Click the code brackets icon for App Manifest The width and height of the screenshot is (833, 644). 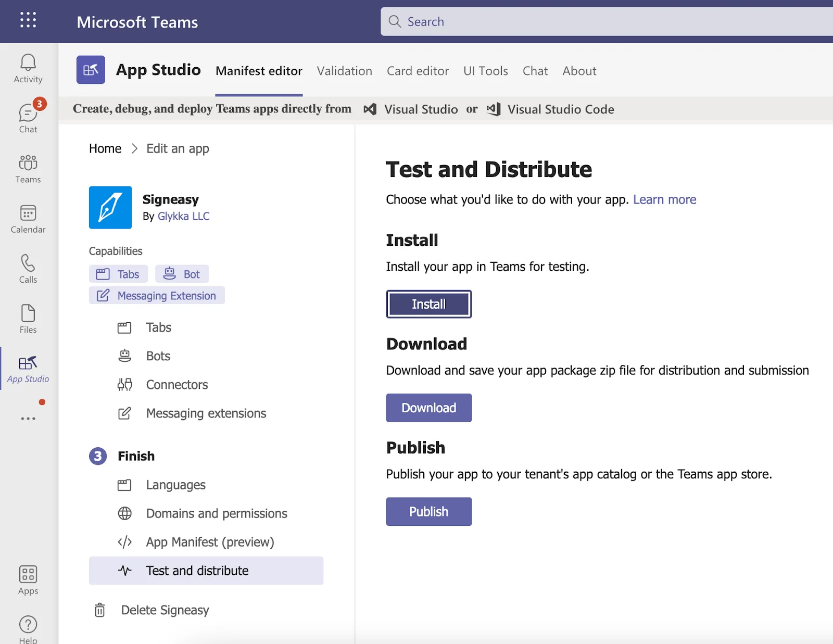pos(124,542)
